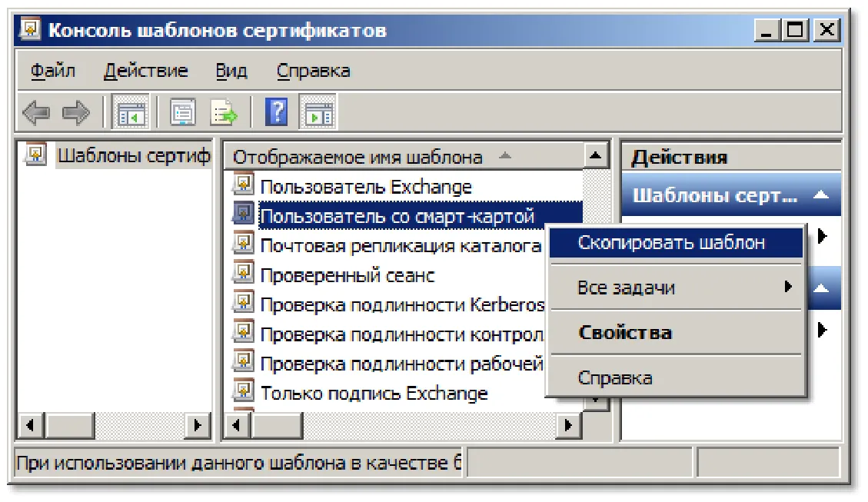
Task: Expand arrow beside first Actions pane item
Action: [822, 236]
